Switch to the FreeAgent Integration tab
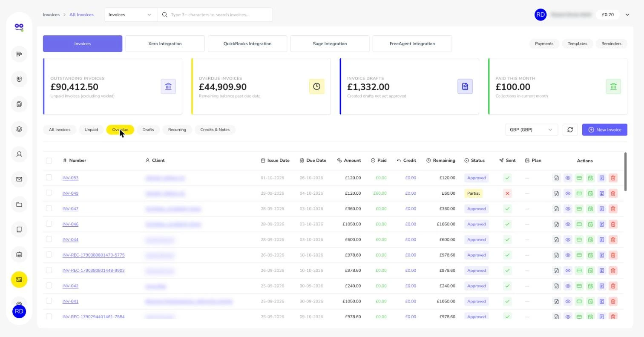Viewport: 644px width, 337px height. pos(412,43)
